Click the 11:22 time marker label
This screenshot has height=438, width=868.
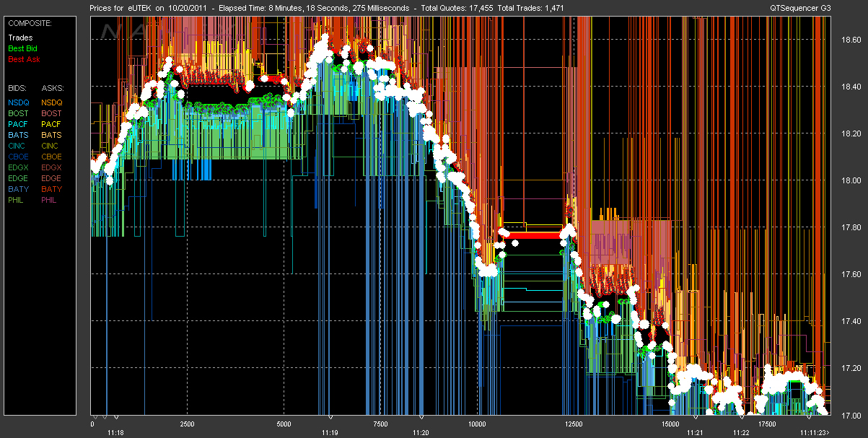[x=741, y=432]
